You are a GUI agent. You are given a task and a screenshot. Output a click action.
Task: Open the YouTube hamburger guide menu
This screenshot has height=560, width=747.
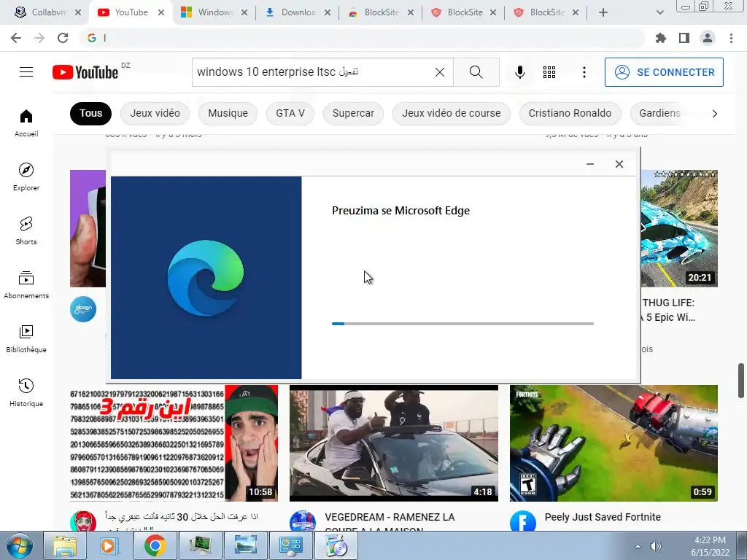(x=26, y=72)
